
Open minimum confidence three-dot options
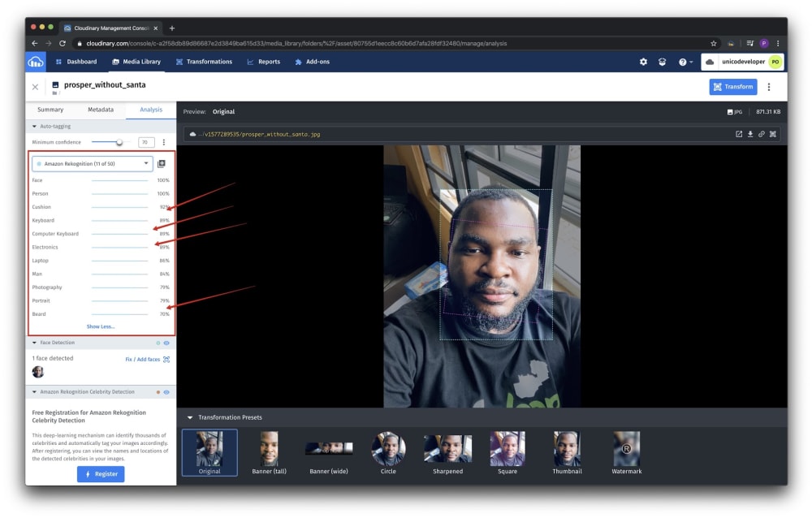[164, 142]
